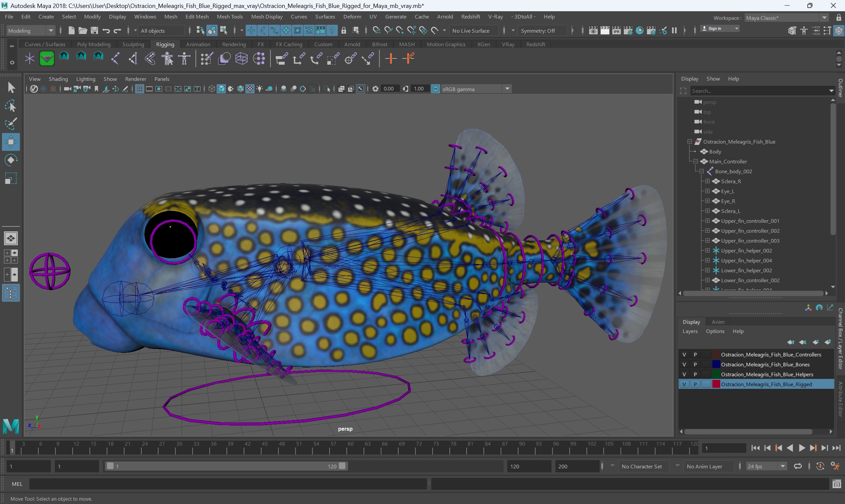Open the Mesh Tools menu
Screen dimensions: 845x504
coord(230,17)
